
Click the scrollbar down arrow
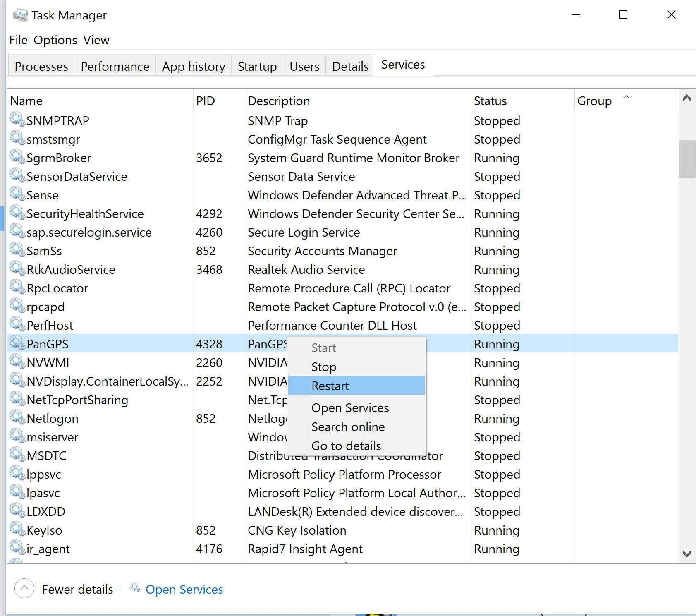[686, 554]
